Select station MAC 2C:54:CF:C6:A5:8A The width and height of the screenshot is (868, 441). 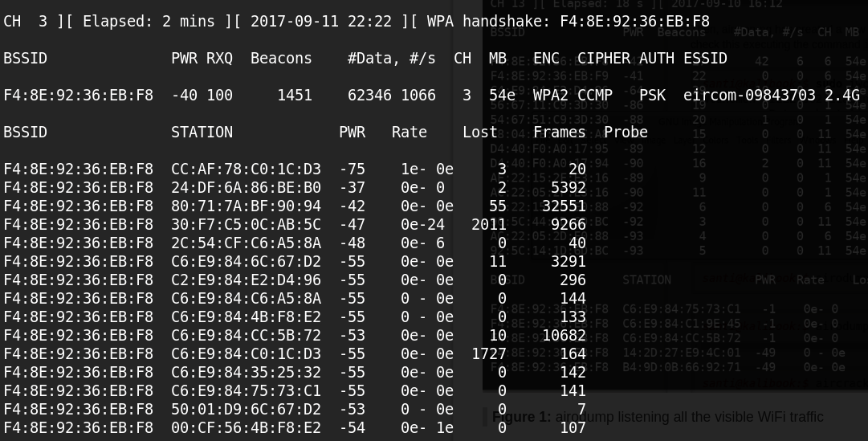point(246,243)
